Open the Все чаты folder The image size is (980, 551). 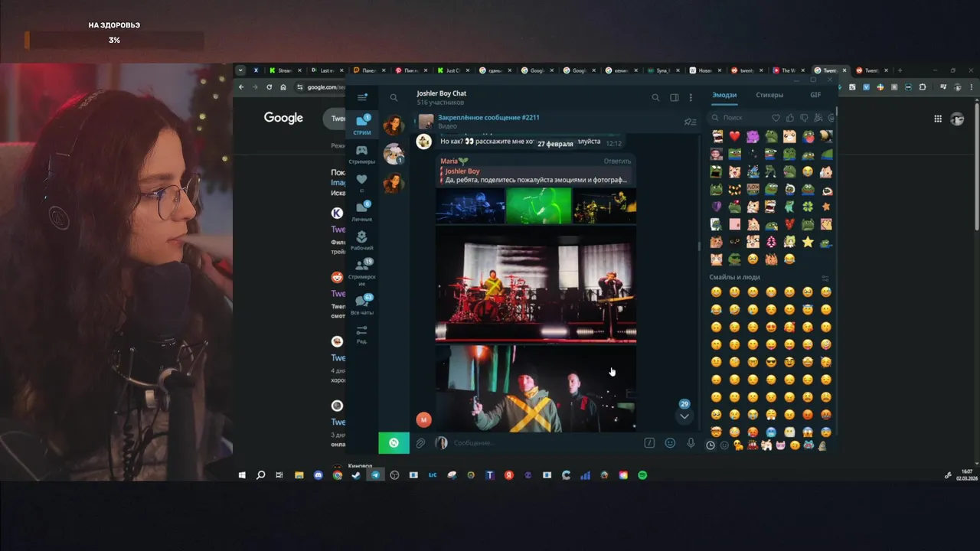pos(362,304)
